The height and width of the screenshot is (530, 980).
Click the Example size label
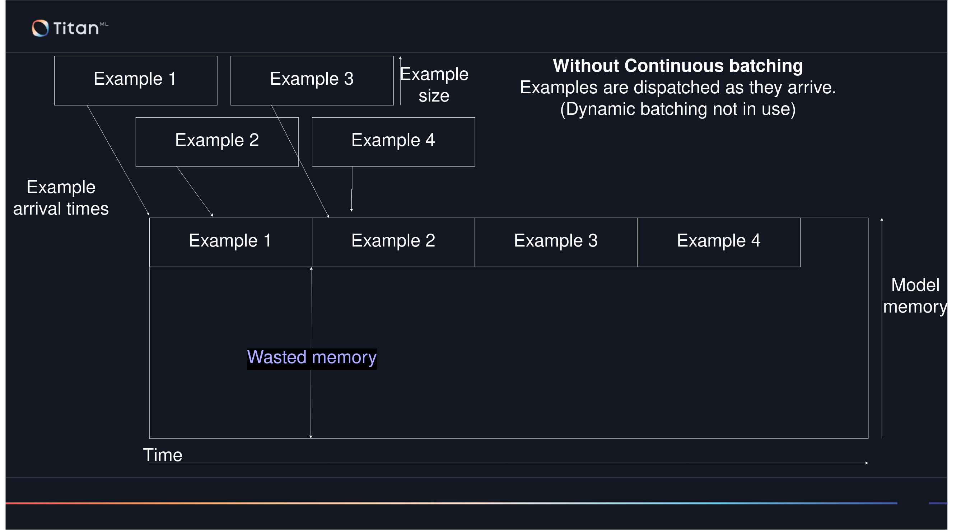[x=434, y=84]
